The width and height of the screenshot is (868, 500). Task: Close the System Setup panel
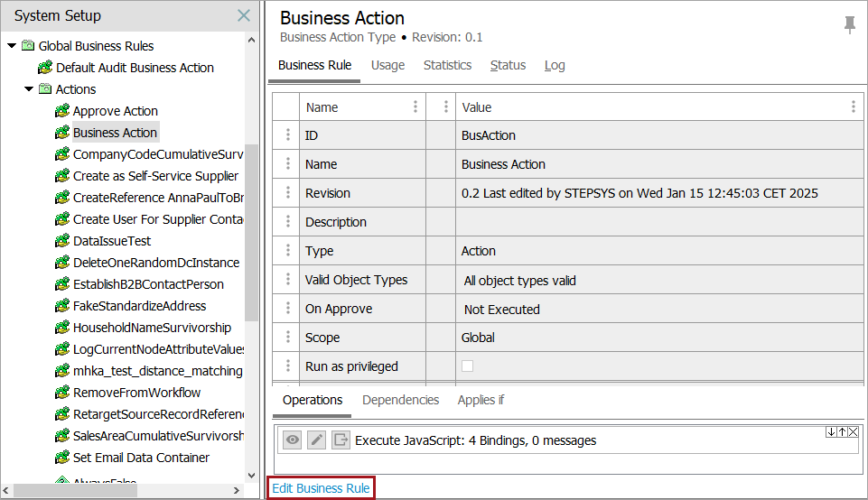(243, 15)
